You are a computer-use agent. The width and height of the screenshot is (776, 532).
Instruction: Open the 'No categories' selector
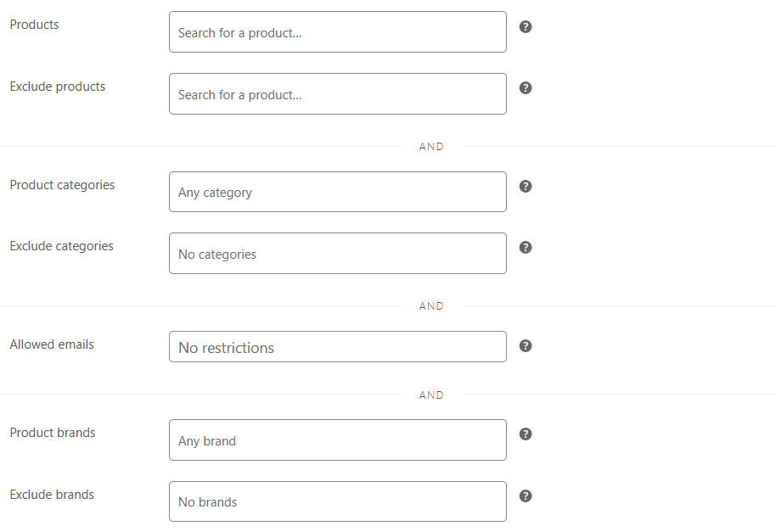coord(337,254)
